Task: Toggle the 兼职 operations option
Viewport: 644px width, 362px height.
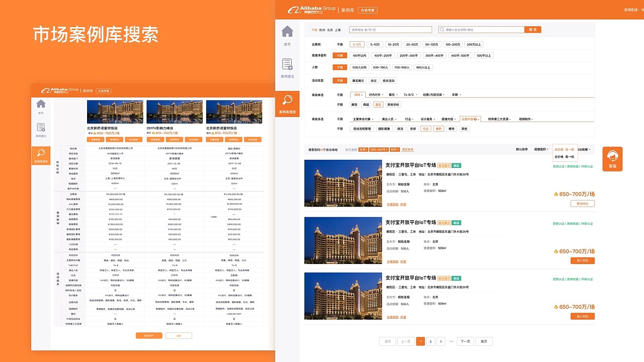Action: (439, 129)
